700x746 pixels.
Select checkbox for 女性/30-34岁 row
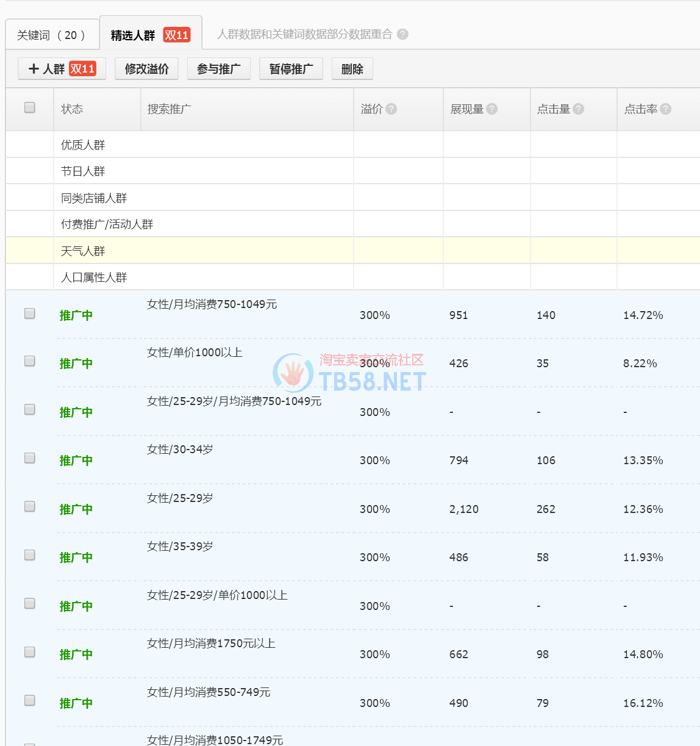pos(29,458)
